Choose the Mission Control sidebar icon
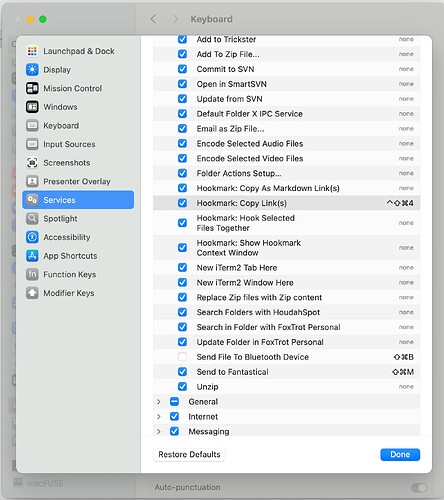The image size is (444, 500). click(x=32, y=88)
